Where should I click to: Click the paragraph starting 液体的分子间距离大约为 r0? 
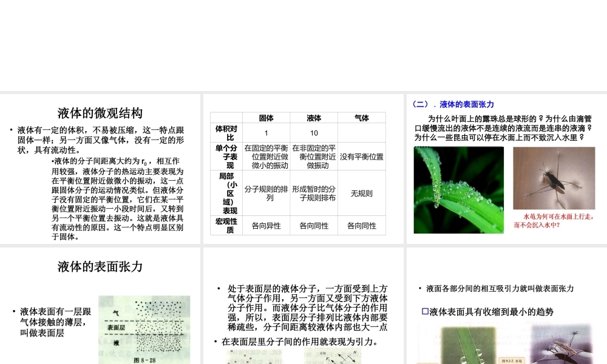point(118,199)
